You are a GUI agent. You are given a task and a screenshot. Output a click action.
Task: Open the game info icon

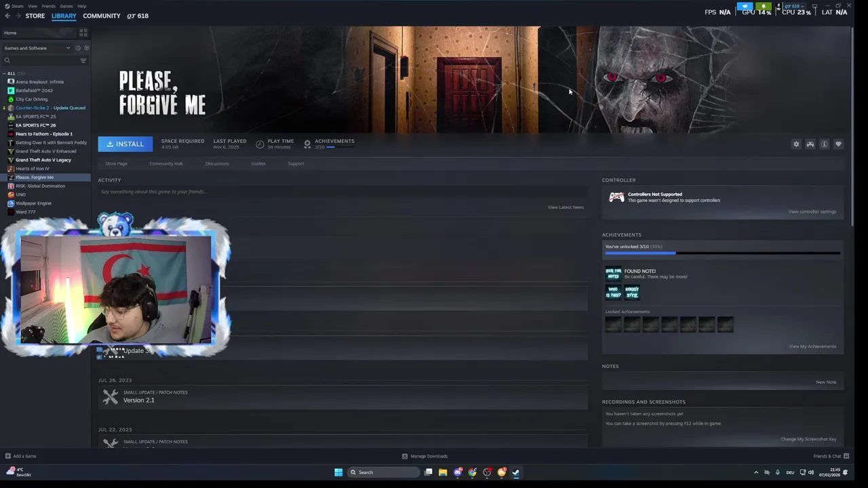tap(824, 144)
